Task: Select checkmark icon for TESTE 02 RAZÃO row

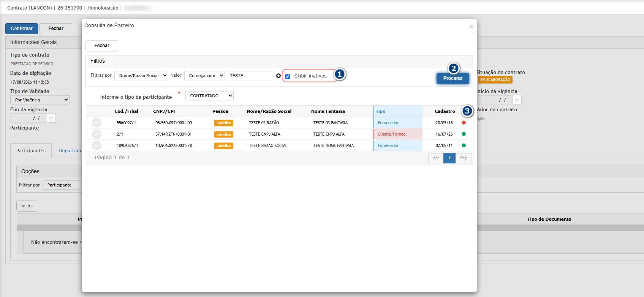Action: 97,123
